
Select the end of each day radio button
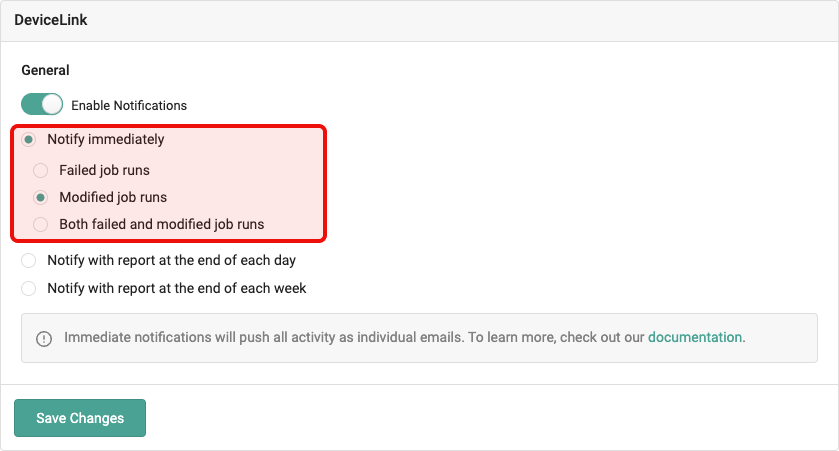29,261
